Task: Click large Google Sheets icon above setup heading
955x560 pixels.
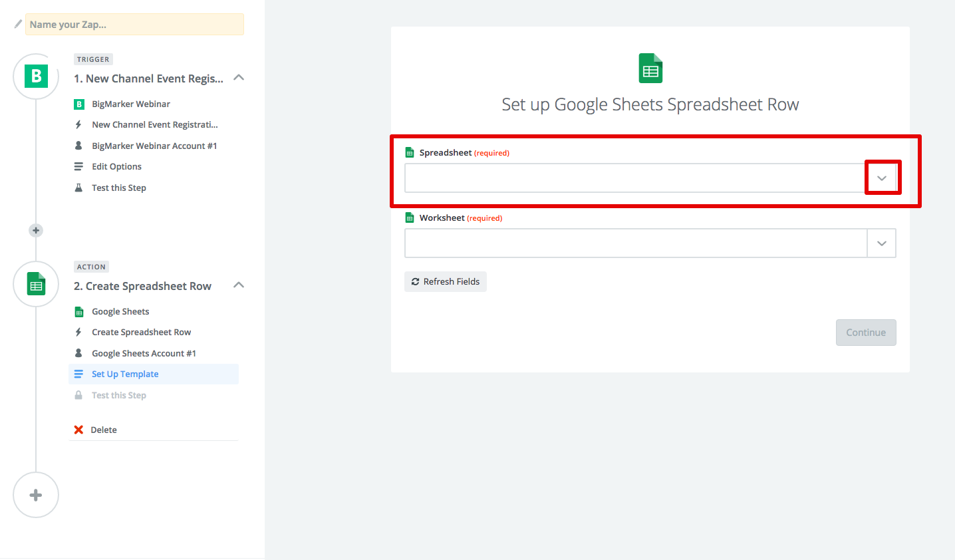Action: pos(650,69)
